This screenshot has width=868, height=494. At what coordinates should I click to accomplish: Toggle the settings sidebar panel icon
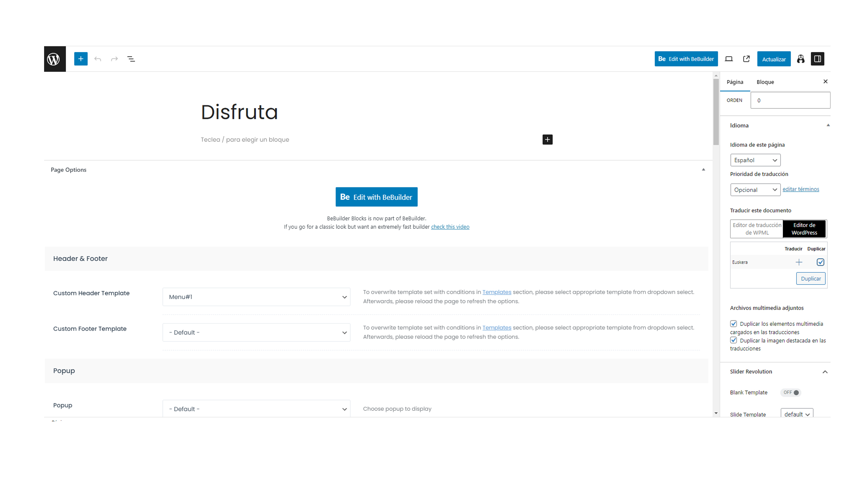[x=818, y=59]
